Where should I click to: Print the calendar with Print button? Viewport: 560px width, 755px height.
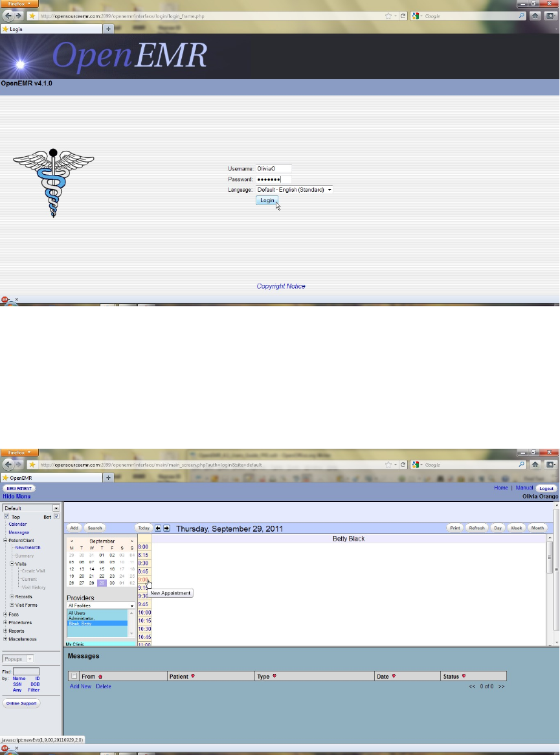click(454, 528)
